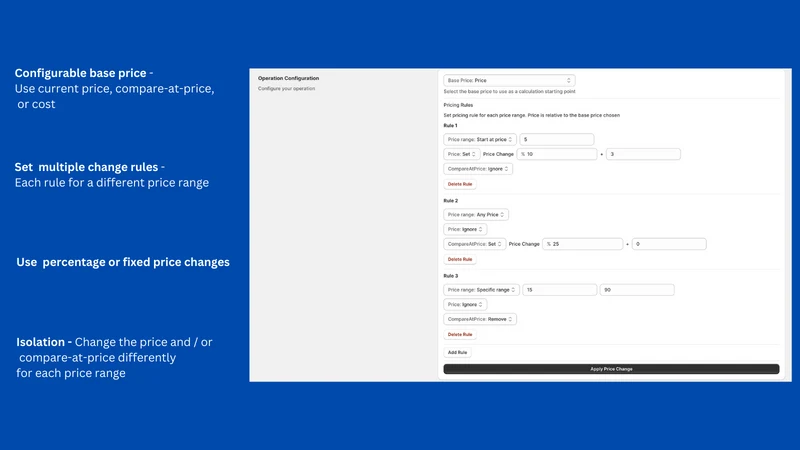Open Rule 3 'Price range: Specific range' dropdown
The height and width of the screenshot is (450, 800).
click(x=481, y=290)
